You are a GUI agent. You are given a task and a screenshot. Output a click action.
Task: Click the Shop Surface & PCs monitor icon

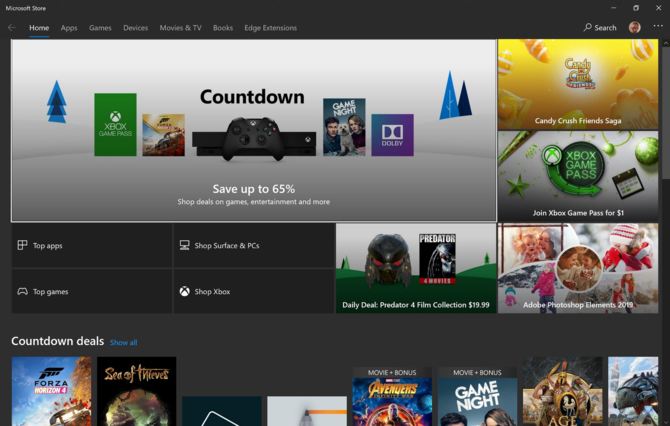click(184, 245)
